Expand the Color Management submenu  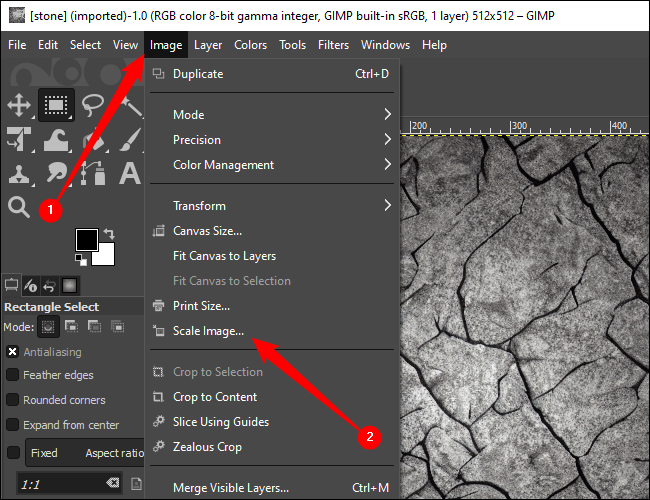pos(272,165)
